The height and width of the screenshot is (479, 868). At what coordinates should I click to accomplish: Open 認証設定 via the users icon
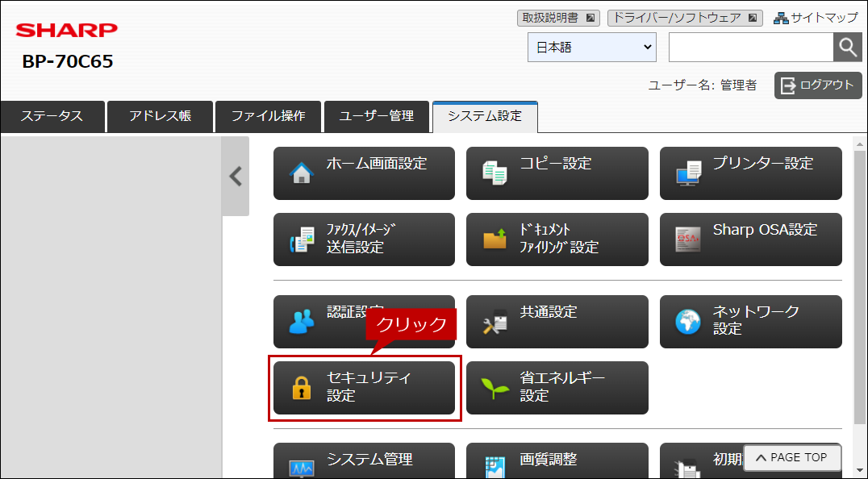(302, 322)
